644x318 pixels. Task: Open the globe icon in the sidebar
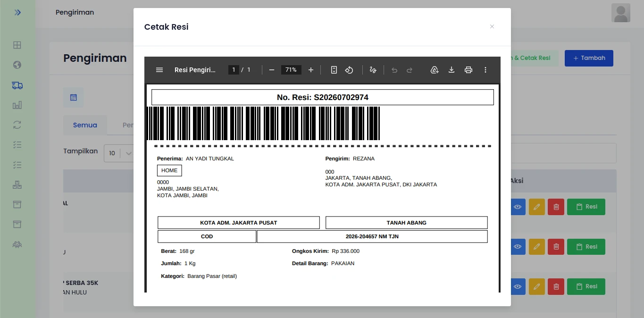point(17,65)
